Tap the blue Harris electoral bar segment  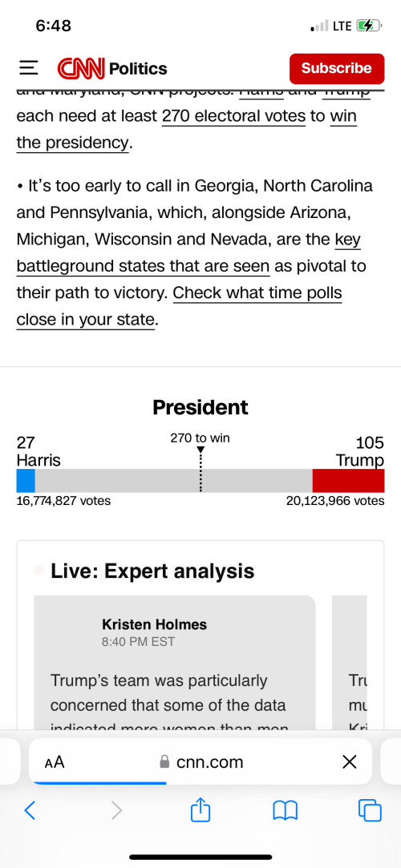pos(26,481)
